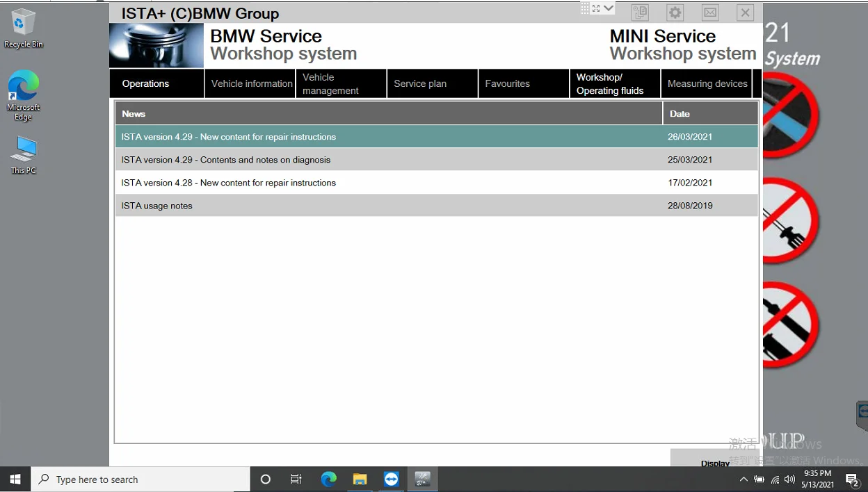Image resolution: width=868 pixels, height=492 pixels.
Task: Click the battery tray icon
Action: (x=759, y=479)
